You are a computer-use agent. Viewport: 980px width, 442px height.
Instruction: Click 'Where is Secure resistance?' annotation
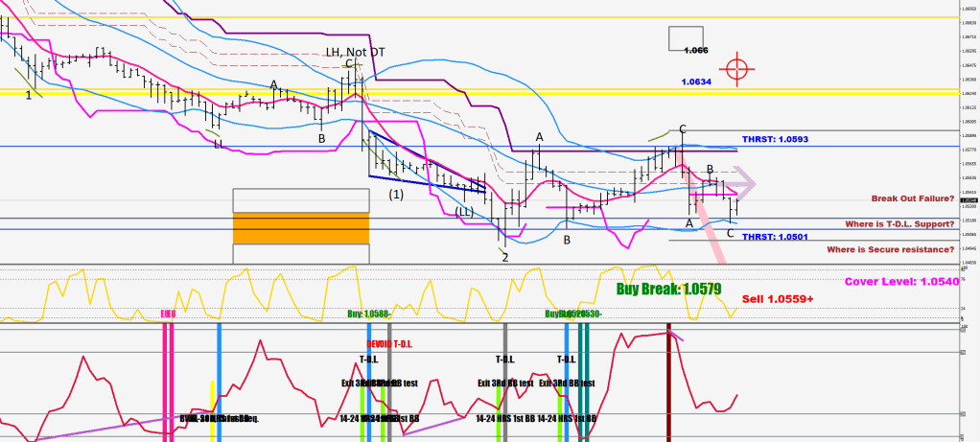point(891,249)
